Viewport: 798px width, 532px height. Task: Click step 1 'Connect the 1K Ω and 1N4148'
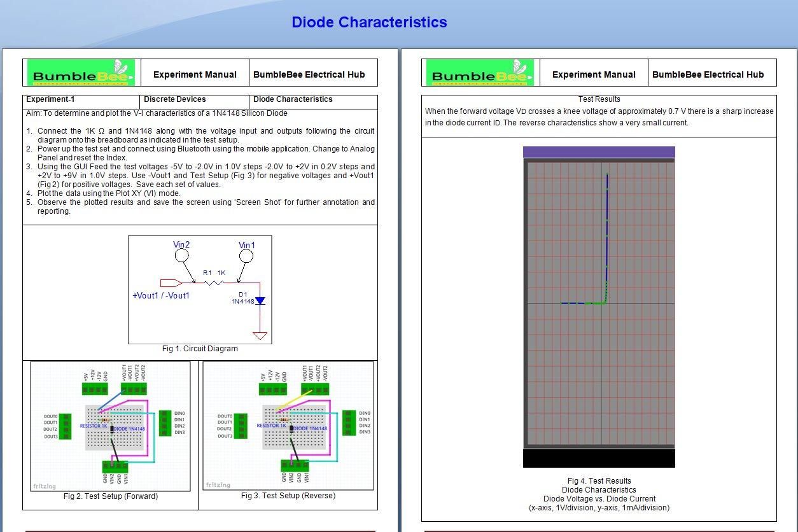coord(200,136)
